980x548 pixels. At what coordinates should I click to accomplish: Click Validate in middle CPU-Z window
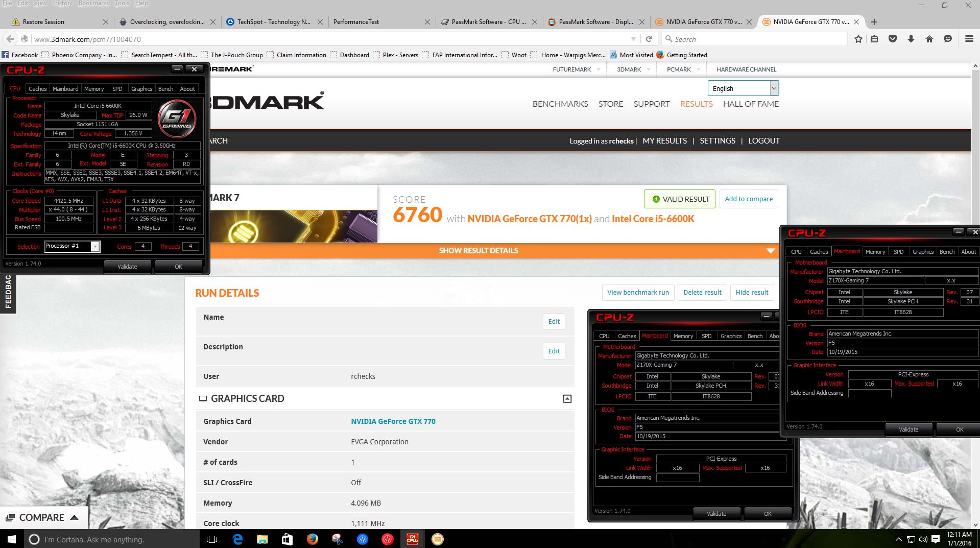716,514
